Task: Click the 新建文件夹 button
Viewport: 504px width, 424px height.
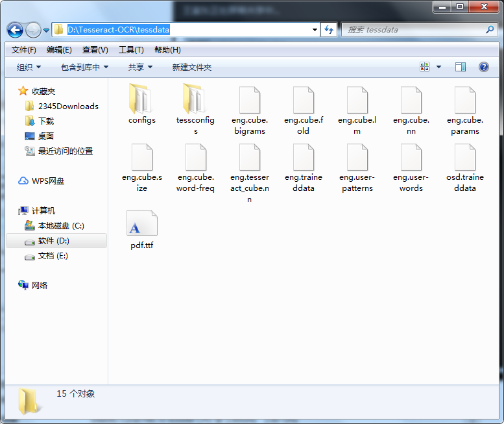Action: [x=192, y=68]
